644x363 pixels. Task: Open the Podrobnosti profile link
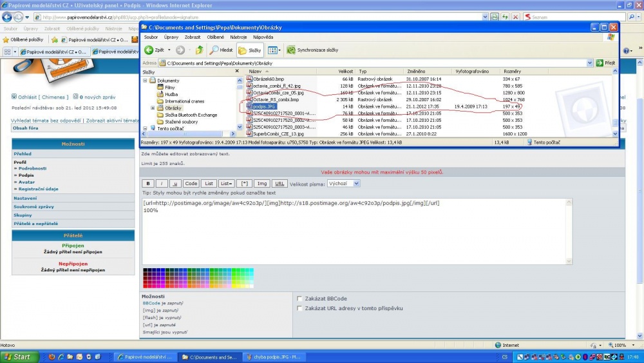(x=32, y=168)
